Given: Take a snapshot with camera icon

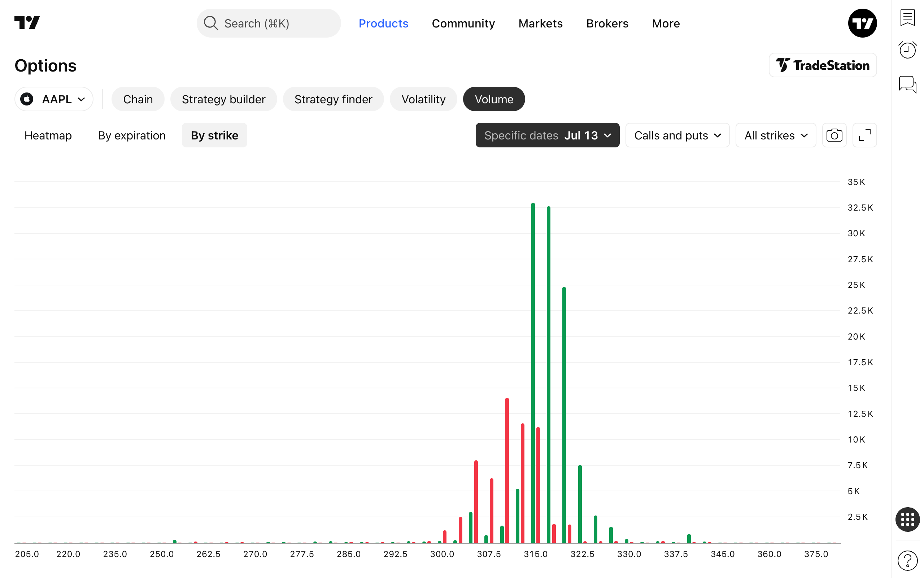Looking at the screenshot, I should point(834,135).
